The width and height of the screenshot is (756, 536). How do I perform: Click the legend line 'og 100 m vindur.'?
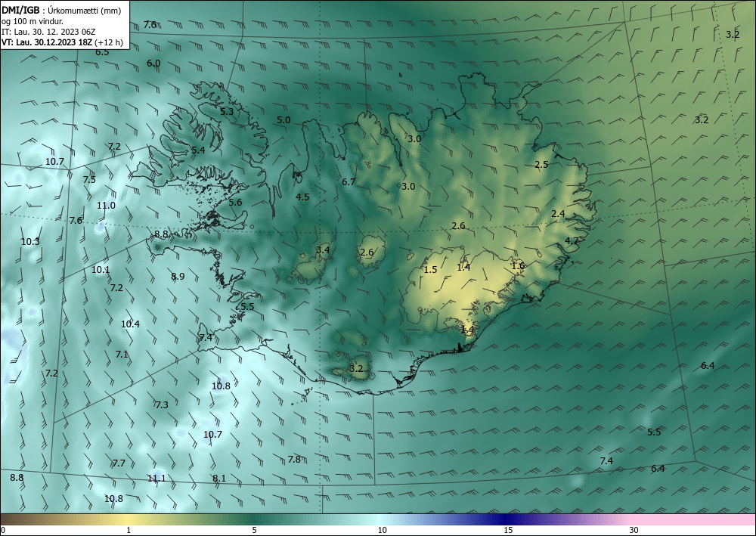coord(33,21)
